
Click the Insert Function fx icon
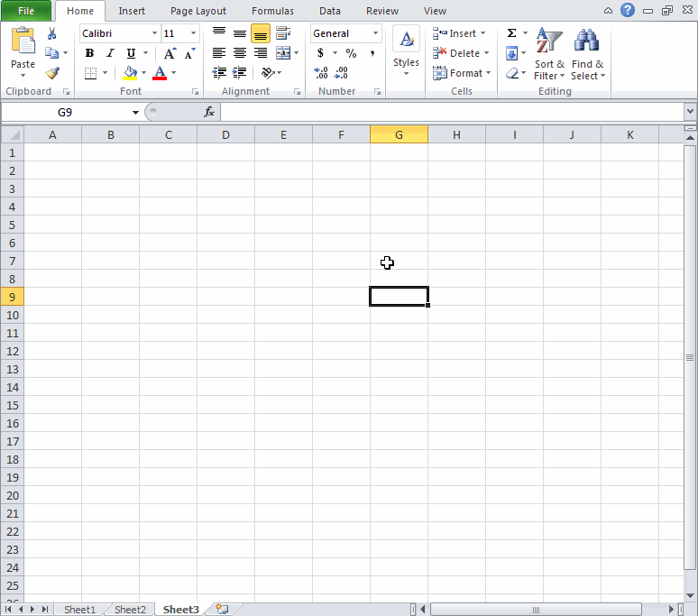point(209,112)
